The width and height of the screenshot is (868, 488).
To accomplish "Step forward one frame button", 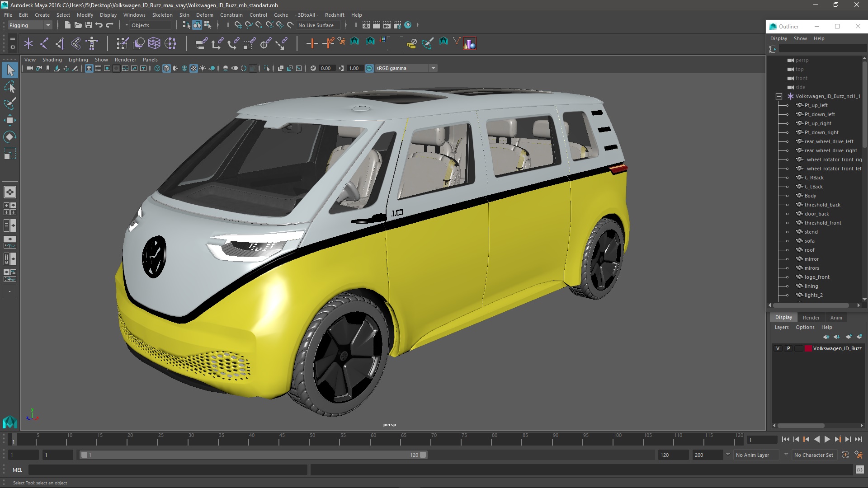I will (848, 439).
